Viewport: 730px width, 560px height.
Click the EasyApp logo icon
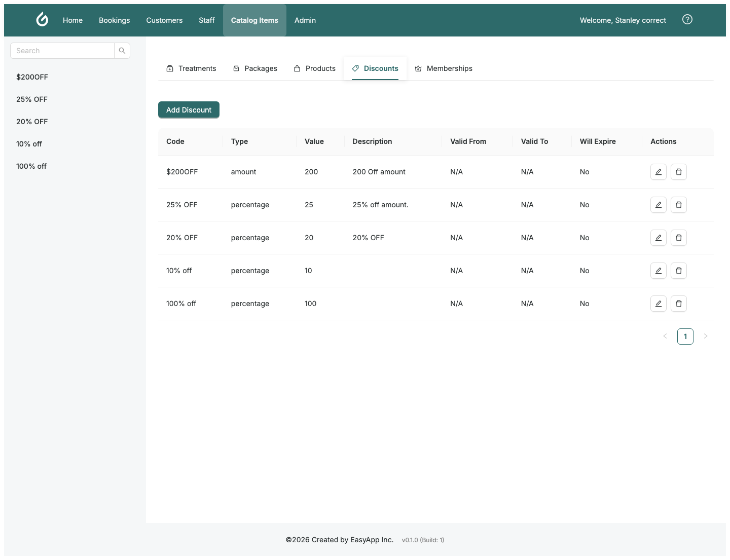tap(43, 19)
